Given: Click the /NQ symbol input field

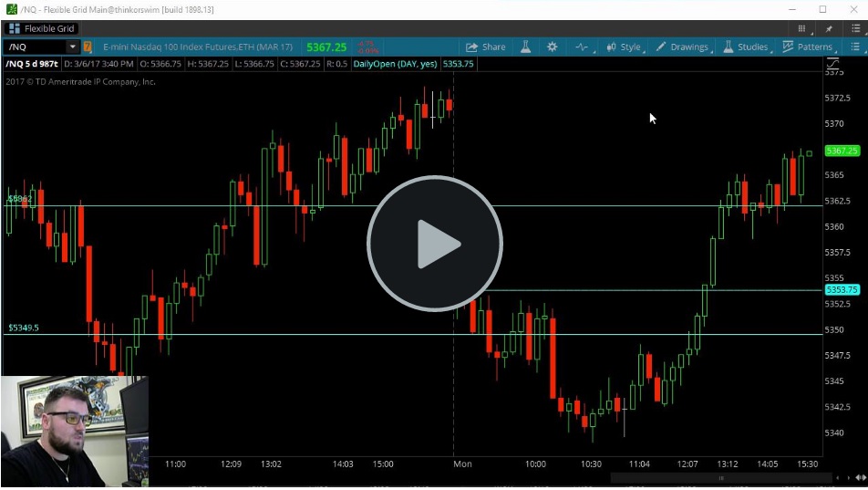Looking at the screenshot, I should (35, 47).
